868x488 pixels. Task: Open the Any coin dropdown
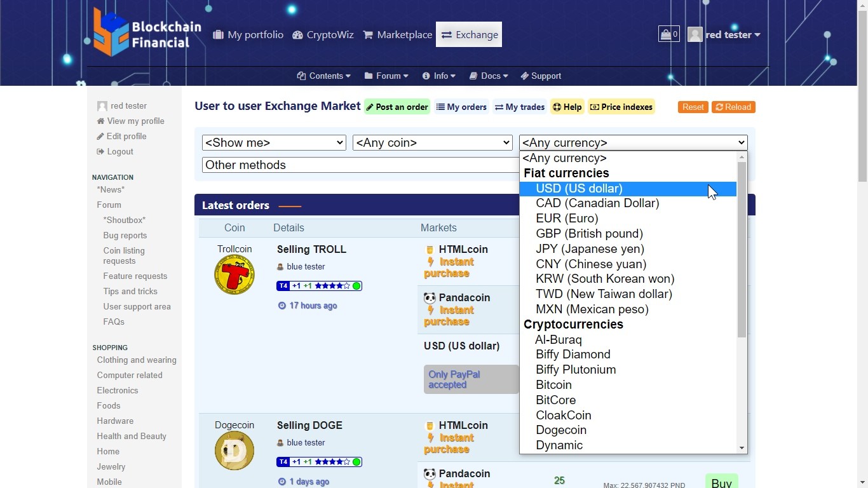[x=432, y=142]
